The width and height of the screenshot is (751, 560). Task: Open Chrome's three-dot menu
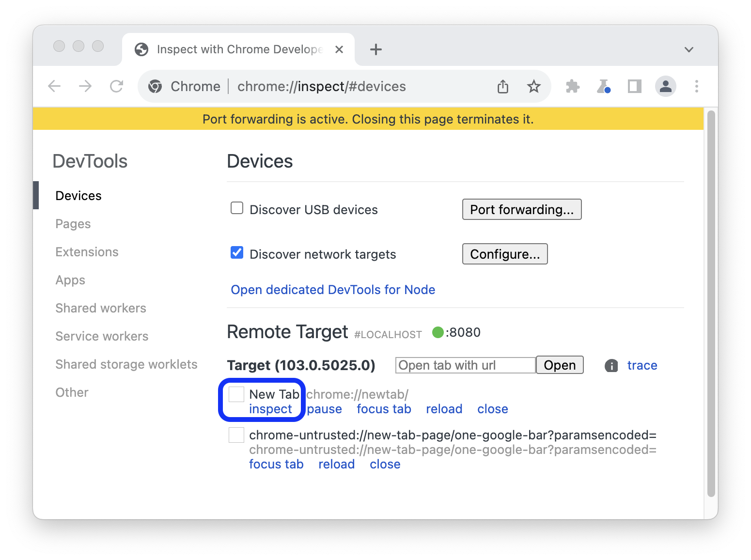(697, 86)
